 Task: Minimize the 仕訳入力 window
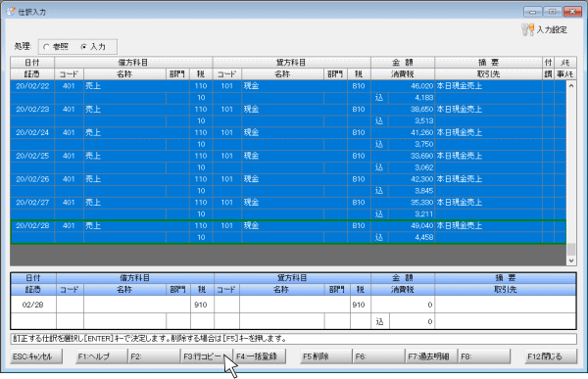(532, 12)
